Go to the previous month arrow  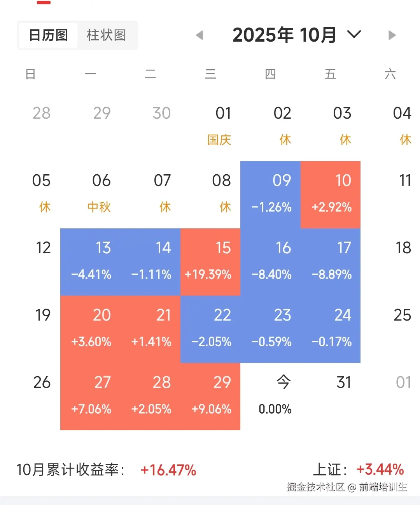click(x=199, y=35)
